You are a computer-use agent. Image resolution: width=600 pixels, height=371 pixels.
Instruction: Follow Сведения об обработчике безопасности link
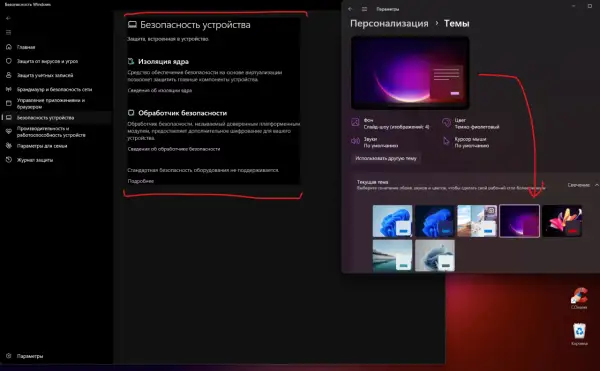(174, 149)
